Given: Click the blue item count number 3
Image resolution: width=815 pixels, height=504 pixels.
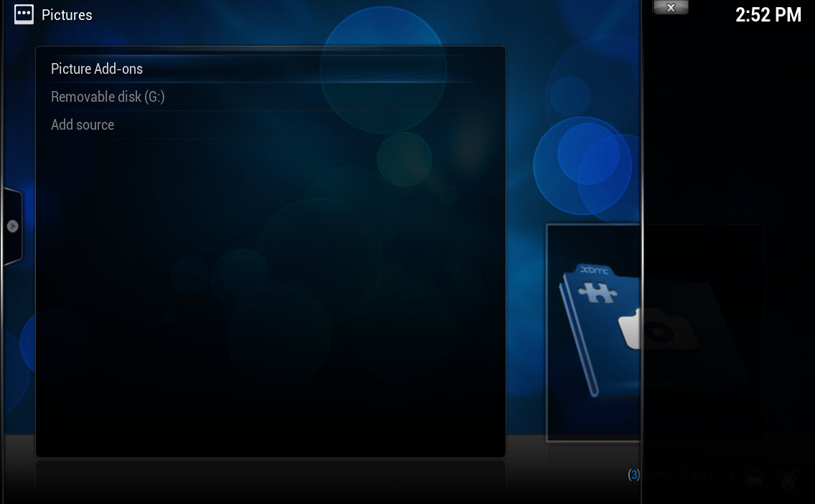Looking at the screenshot, I should point(633,475).
